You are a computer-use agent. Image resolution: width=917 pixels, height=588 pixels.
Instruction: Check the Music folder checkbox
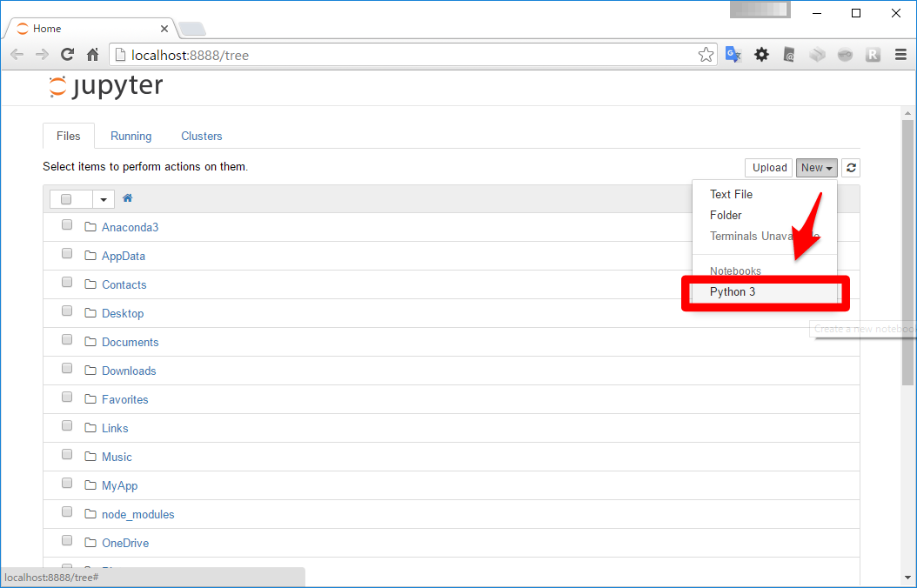pyautogui.click(x=67, y=454)
